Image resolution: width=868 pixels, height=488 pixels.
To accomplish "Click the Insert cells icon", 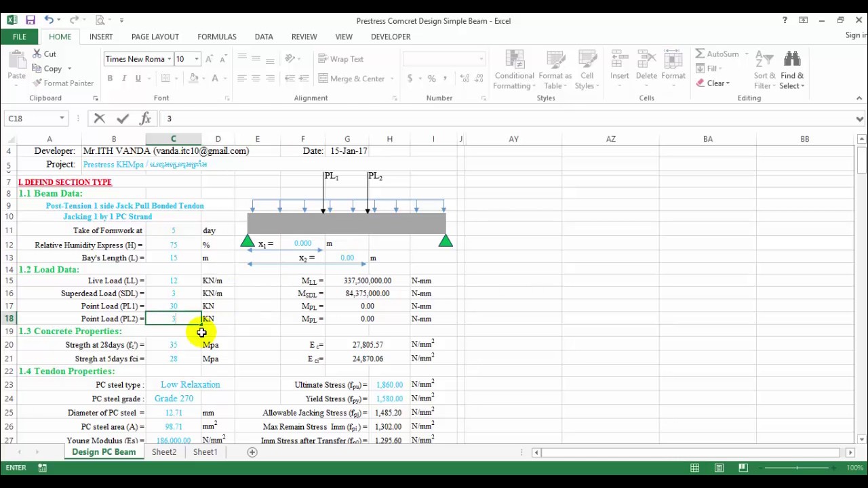I will click(x=619, y=60).
